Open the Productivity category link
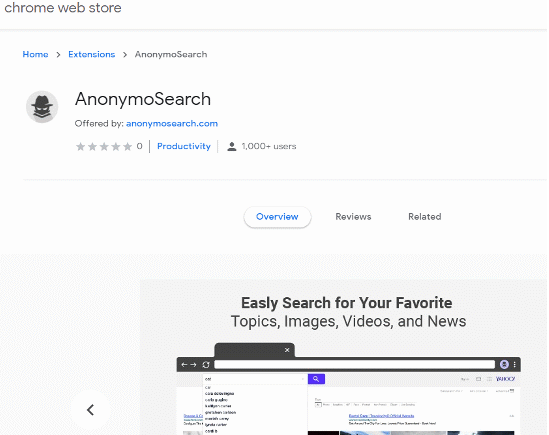Image resolution: width=549 pixels, height=435 pixels. coord(184,146)
